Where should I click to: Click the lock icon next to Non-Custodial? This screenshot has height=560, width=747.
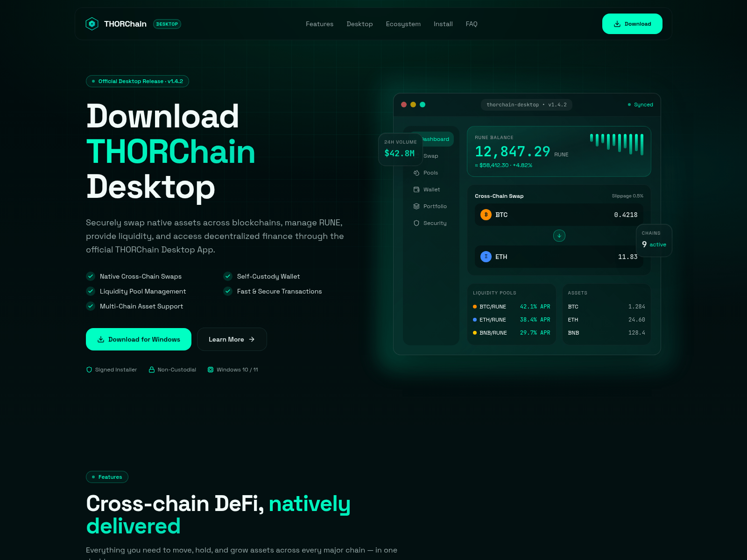[152, 370]
